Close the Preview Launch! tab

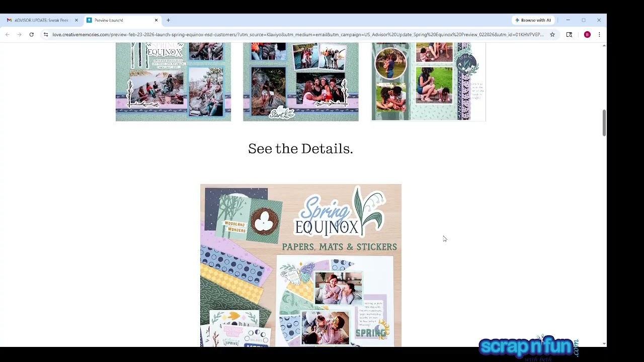156,20
